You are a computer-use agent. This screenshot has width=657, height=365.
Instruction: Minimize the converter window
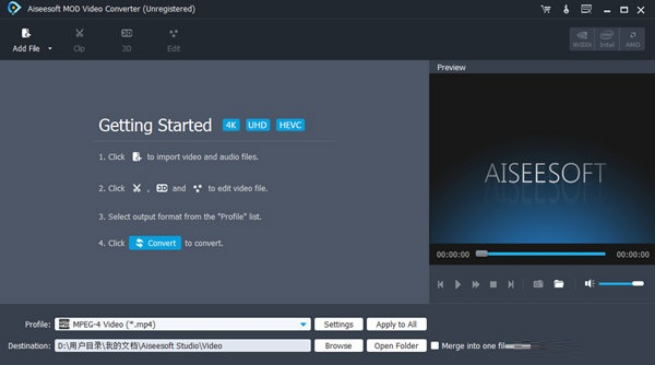pos(607,10)
